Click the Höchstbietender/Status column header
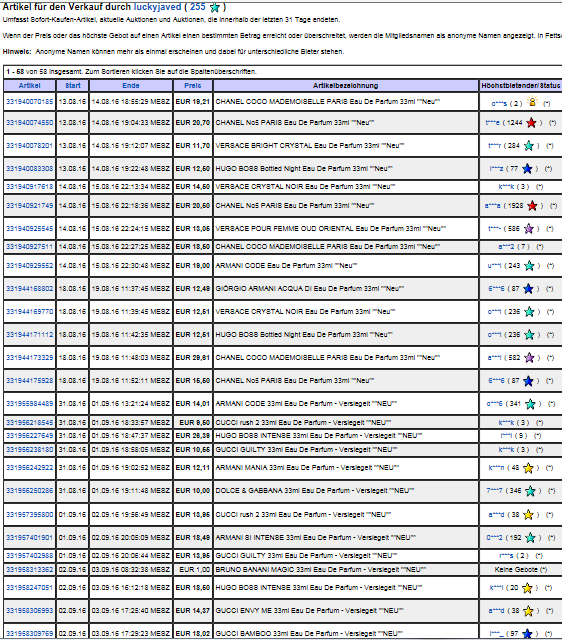 pos(520,86)
